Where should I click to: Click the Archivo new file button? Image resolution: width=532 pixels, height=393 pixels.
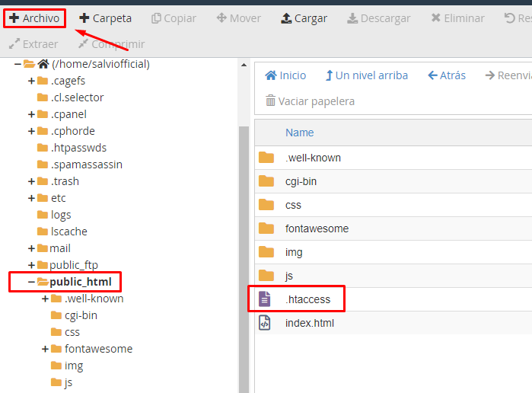pyautogui.click(x=34, y=18)
